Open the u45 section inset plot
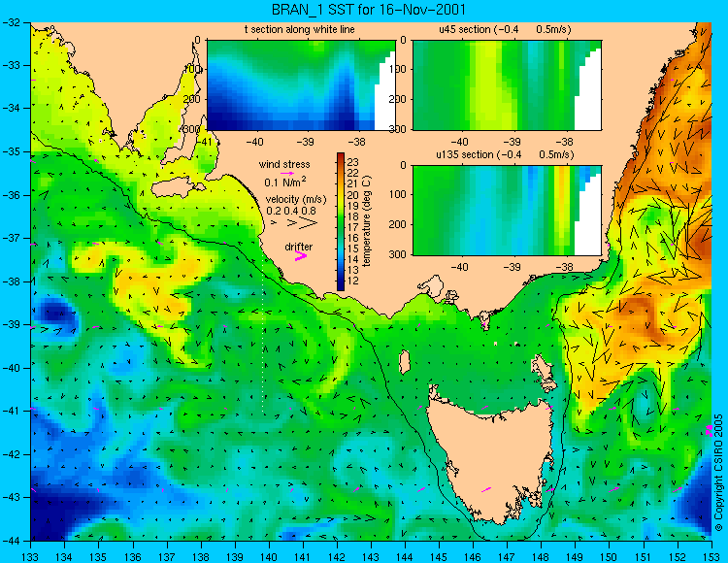The width and height of the screenshot is (728, 563). pyautogui.click(x=507, y=85)
